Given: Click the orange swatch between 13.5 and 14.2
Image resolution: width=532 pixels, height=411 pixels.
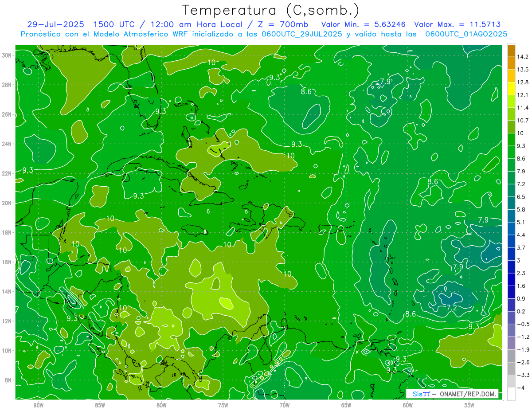Looking at the screenshot, I should click(511, 63).
